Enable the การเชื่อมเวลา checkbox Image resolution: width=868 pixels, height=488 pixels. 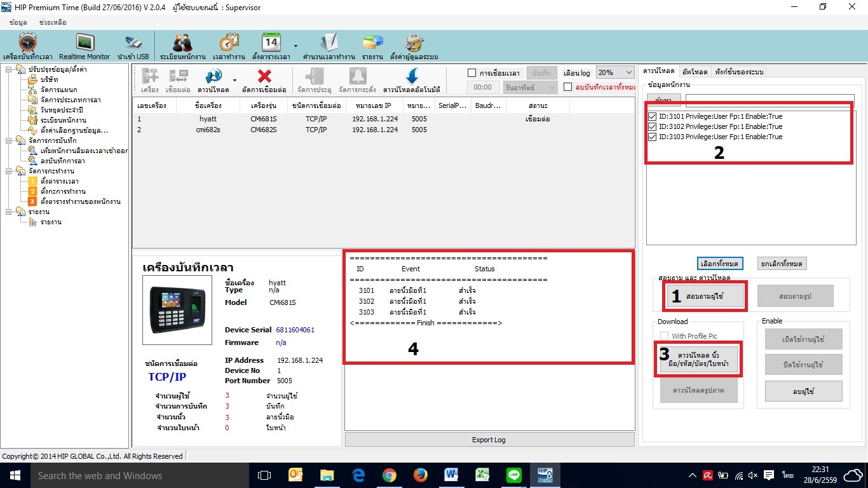[x=471, y=73]
